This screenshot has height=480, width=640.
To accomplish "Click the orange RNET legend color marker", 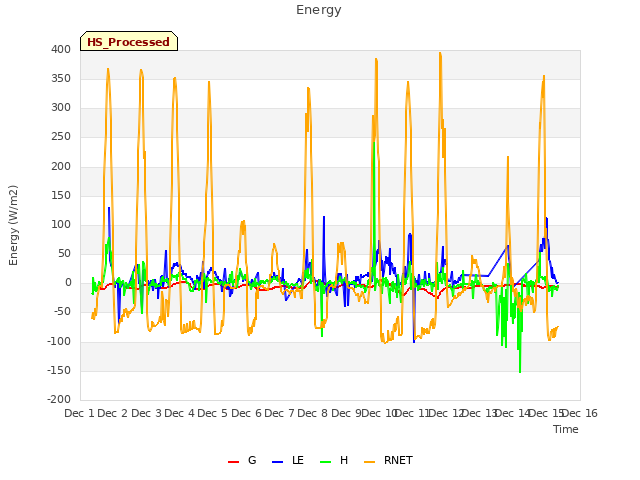I will point(369,462).
